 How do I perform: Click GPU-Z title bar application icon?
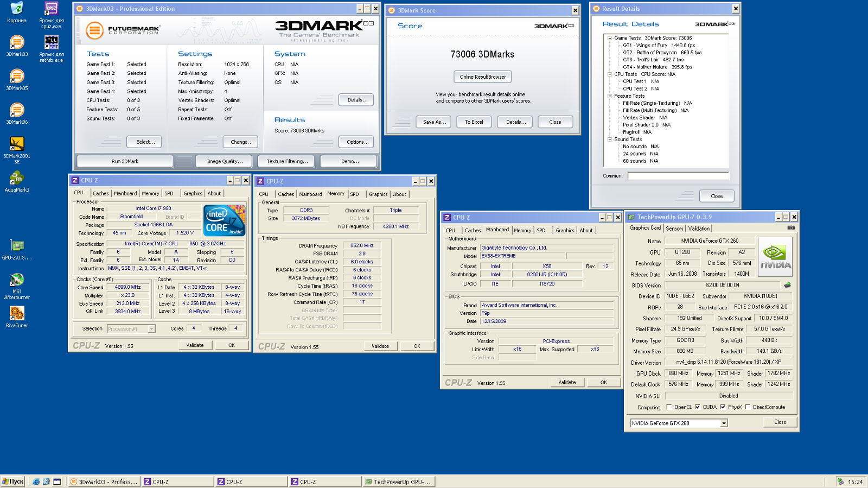[631, 217]
